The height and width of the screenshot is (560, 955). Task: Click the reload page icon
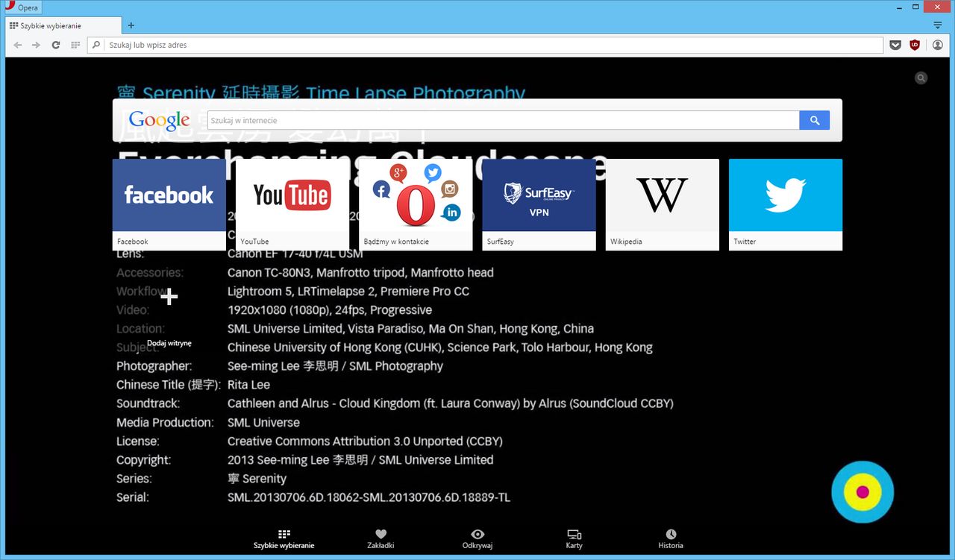point(56,45)
